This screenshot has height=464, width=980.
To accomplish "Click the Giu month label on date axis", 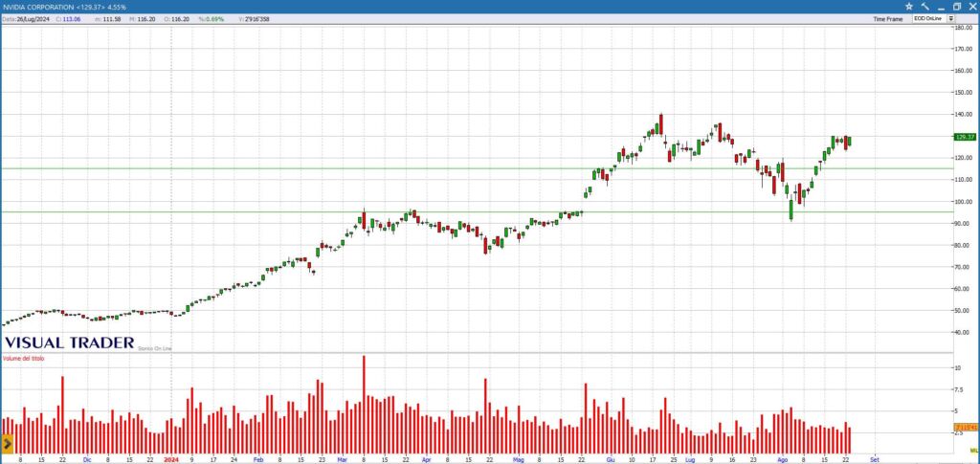I will [610, 459].
